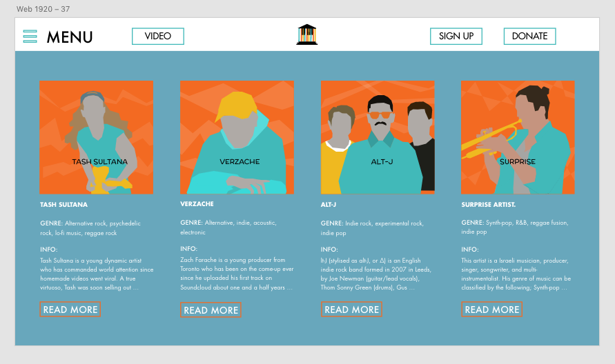Image resolution: width=615 pixels, height=364 pixels.
Task: Read more about Surprise Artist
Action: [x=492, y=309]
